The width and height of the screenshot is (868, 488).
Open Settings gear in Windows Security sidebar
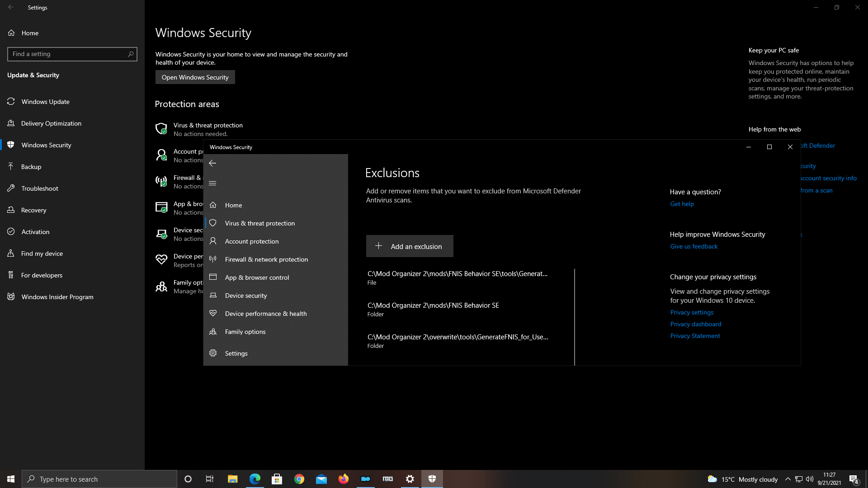(x=276, y=353)
